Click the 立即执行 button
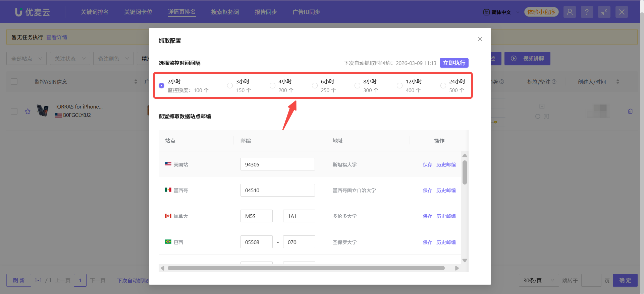Viewport: 644px width, 294px height. coord(454,63)
